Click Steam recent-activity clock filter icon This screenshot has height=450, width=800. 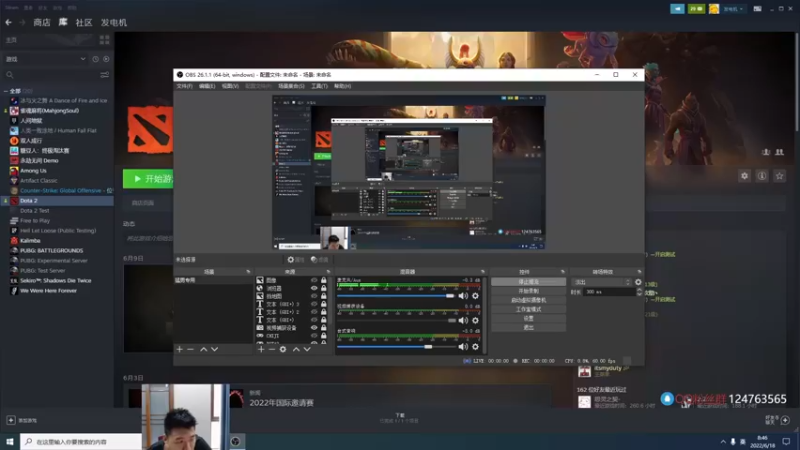pos(95,59)
